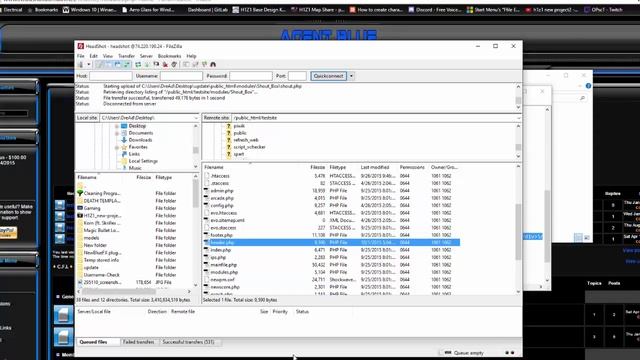This screenshot has height=360, width=640.
Task: Click the file icon of admin.php
Action: coord(207,191)
